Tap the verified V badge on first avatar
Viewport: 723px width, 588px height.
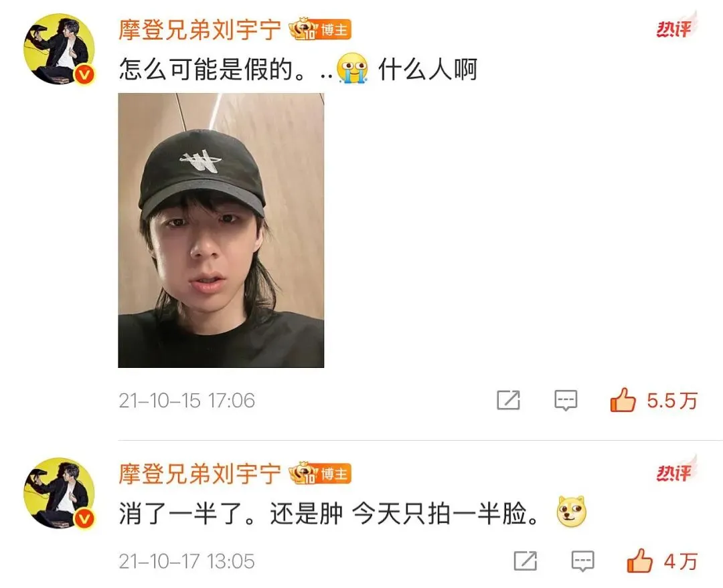click(x=84, y=74)
